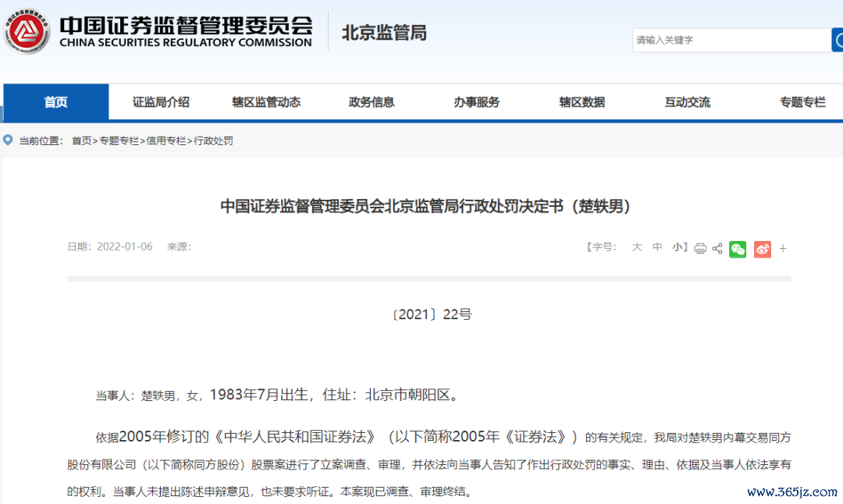The width and height of the screenshot is (843, 504).
Task: Open the 互动交流 menu item
Action: [688, 102]
